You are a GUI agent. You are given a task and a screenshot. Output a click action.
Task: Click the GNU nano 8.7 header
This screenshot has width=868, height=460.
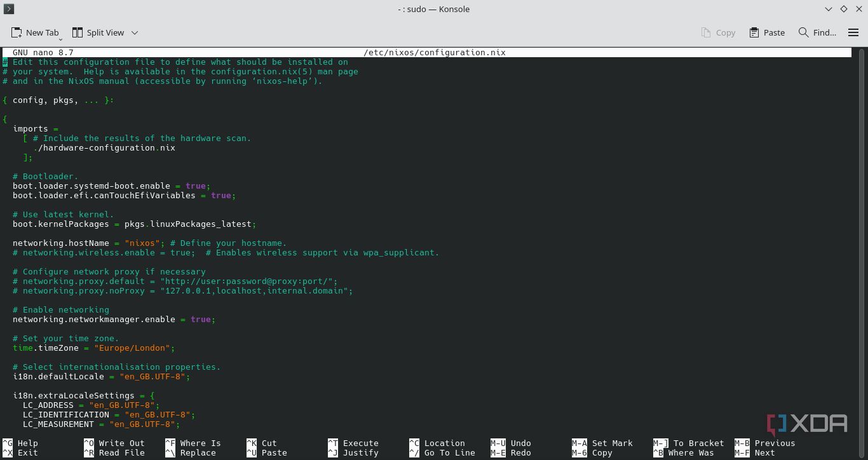[43, 53]
